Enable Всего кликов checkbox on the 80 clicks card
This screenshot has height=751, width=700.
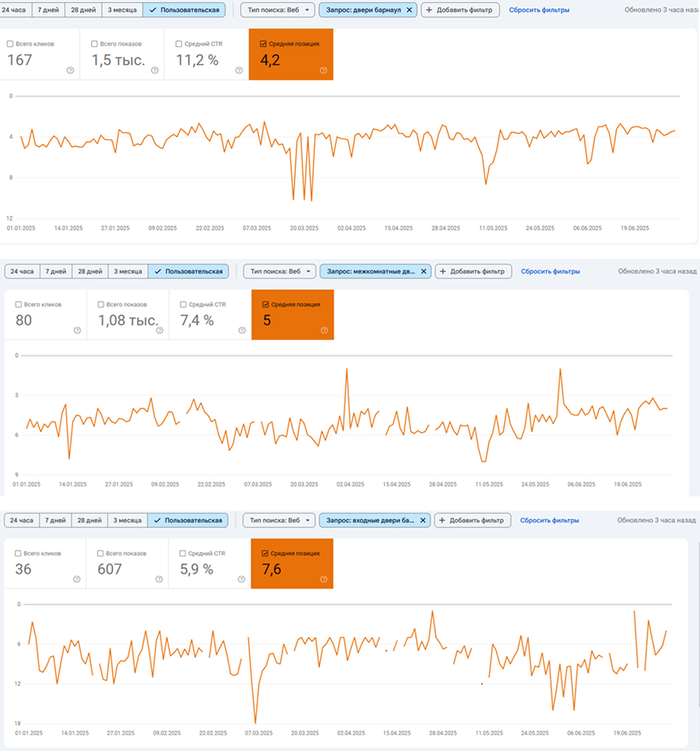19,305
